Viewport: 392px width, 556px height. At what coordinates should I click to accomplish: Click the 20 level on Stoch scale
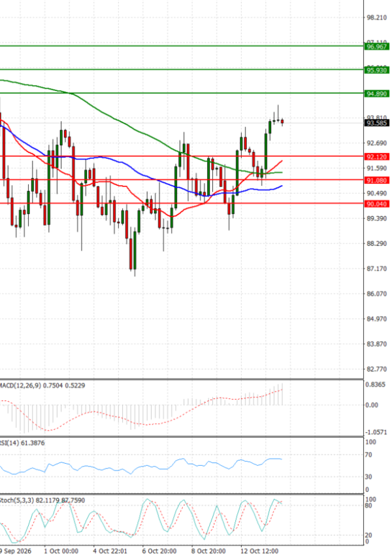point(368,536)
